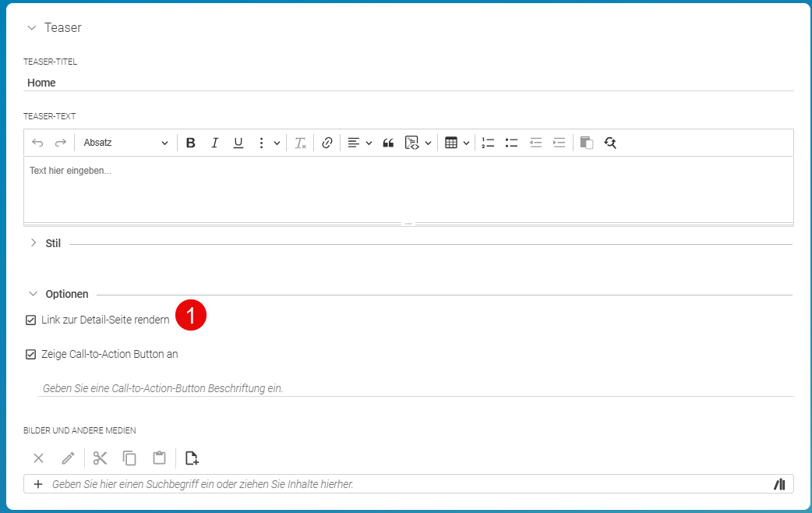Grab the teaser text editor resize handle
Viewport: 812px width, 513px height.
coord(408,224)
